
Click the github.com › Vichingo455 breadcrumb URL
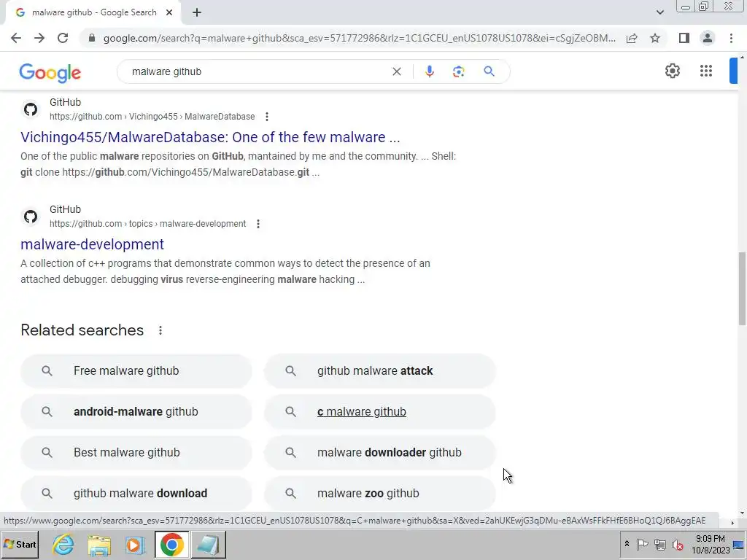(152, 117)
